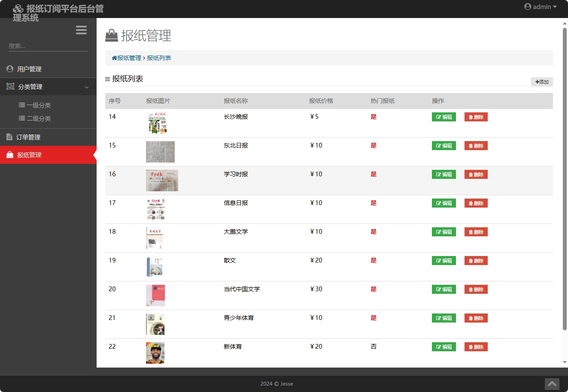The image size is (568, 392).
Task: Click the 添加 button
Action: pos(542,81)
